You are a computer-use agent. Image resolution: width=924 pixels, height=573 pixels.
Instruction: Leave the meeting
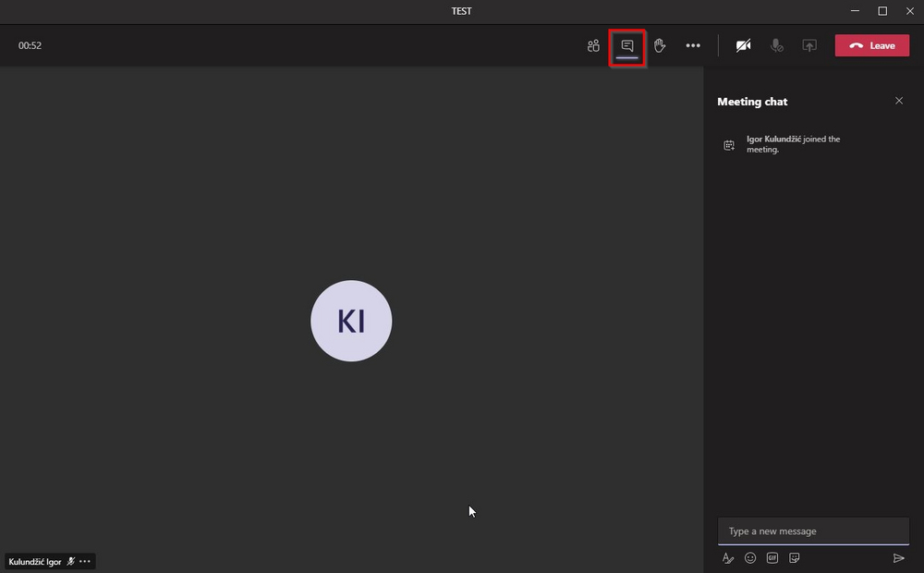[872, 45]
